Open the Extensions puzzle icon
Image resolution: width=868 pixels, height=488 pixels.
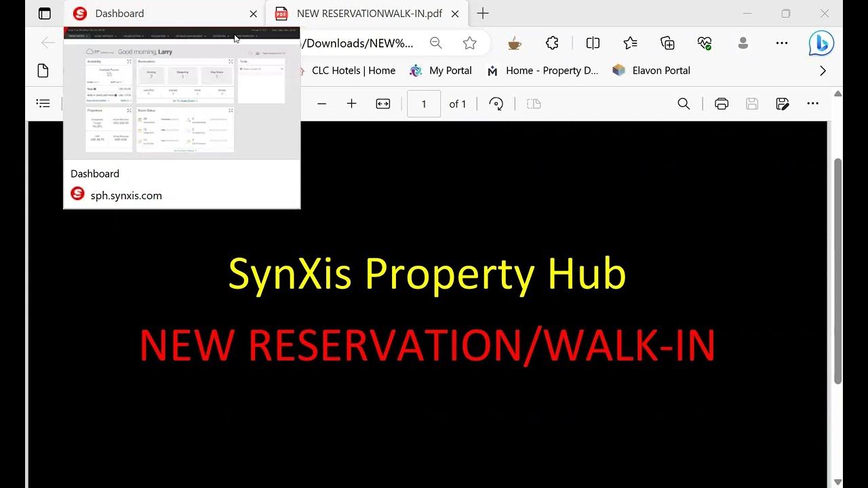tap(552, 43)
